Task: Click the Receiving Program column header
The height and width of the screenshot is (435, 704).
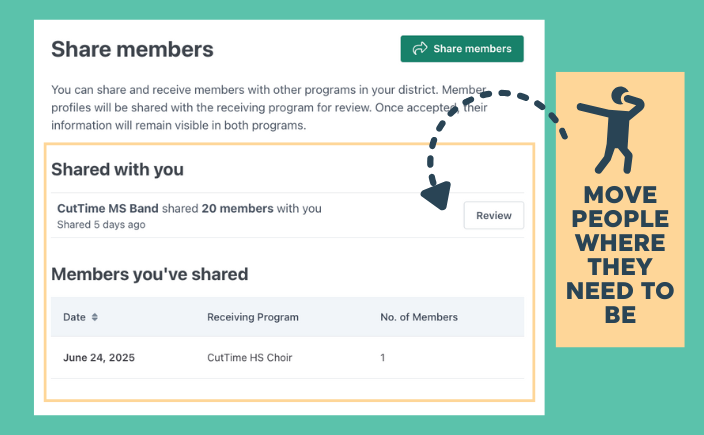Action: [x=253, y=317]
